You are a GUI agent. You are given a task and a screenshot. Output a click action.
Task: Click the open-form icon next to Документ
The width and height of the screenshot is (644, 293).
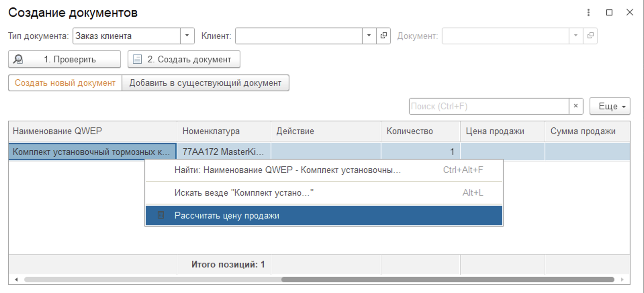coord(590,36)
